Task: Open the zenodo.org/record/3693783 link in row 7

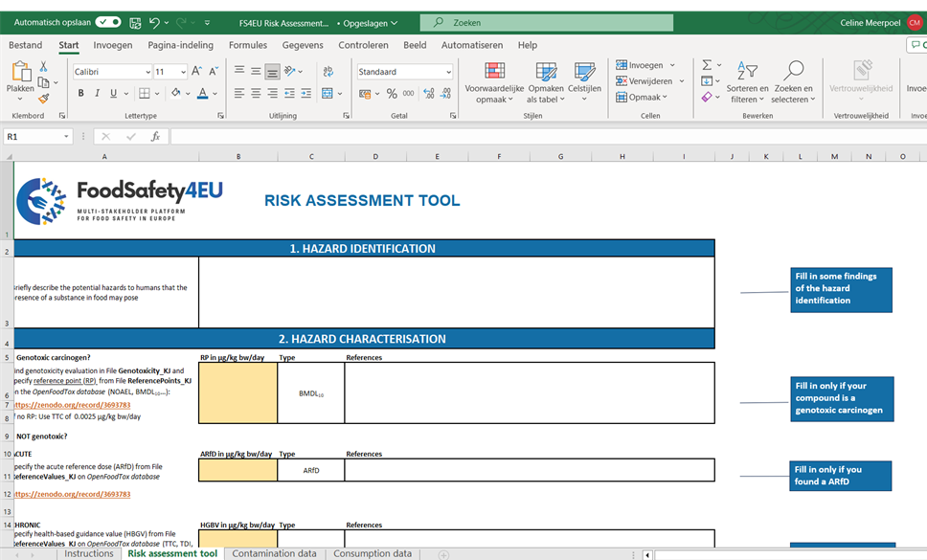Action: (x=73, y=405)
